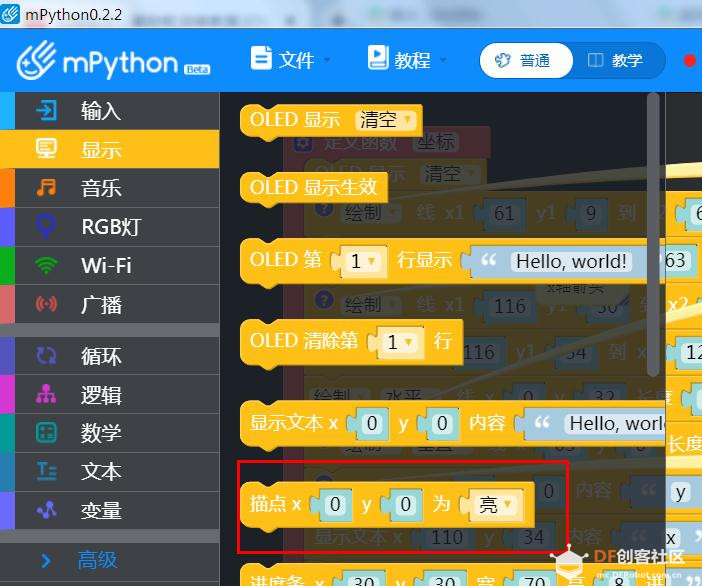
Task: Pick the 进度条 block
Action: (x=452, y=577)
